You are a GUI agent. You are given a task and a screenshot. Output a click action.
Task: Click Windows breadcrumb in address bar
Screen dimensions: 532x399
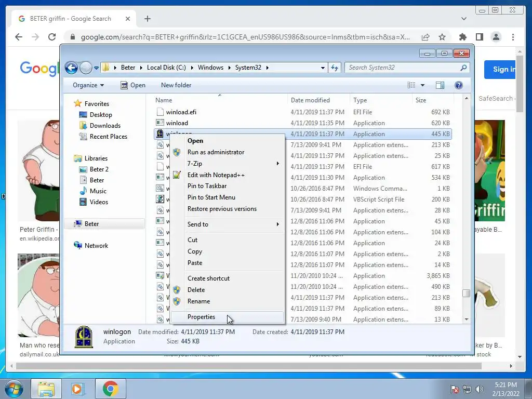pos(211,68)
